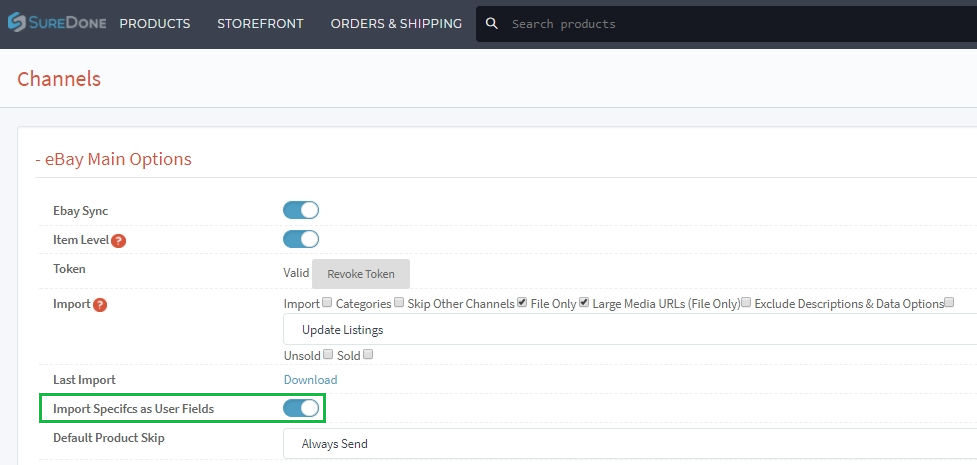Click the SureDone logo
This screenshot has height=465, width=977.
pyautogui.click(x=57, y=23)
